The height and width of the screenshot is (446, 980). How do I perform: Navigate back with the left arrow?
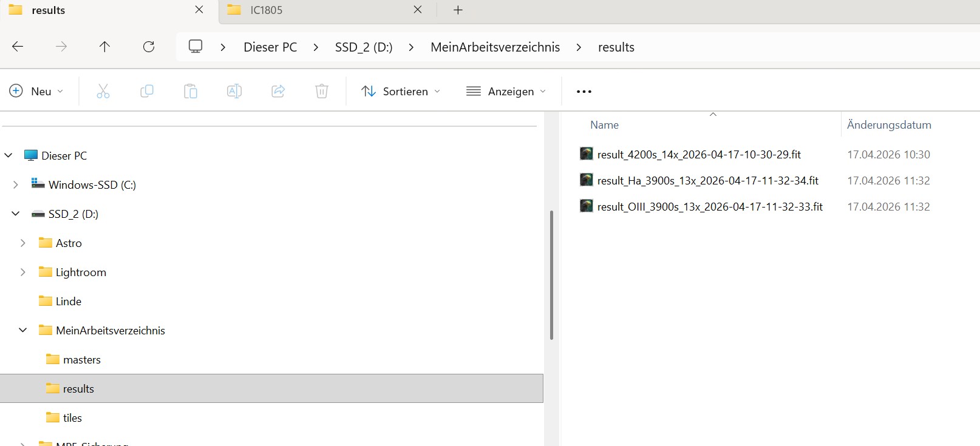pyautogui.click(x=18, y=47)
